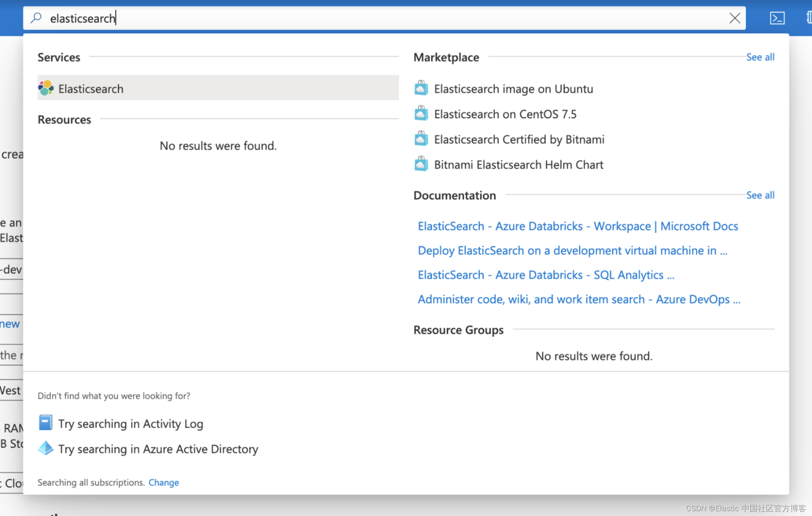
Task: Open ElasticSearch SQL Analytics documentation link
Action: [546, 275]
